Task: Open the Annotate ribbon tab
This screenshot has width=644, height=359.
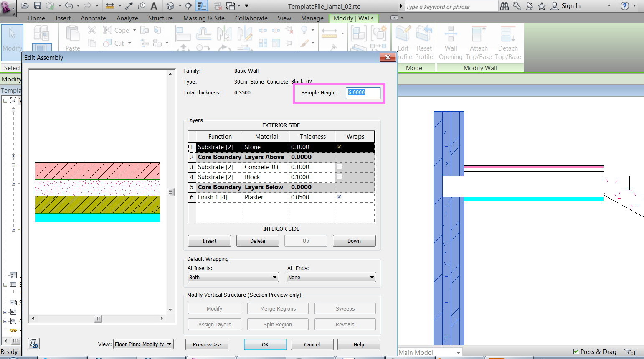Action: tap(93, 18)
